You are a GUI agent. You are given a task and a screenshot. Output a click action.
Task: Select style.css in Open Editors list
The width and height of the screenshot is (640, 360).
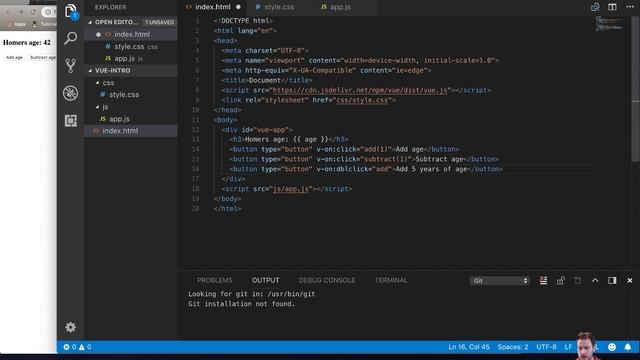[x=131, y=47]
